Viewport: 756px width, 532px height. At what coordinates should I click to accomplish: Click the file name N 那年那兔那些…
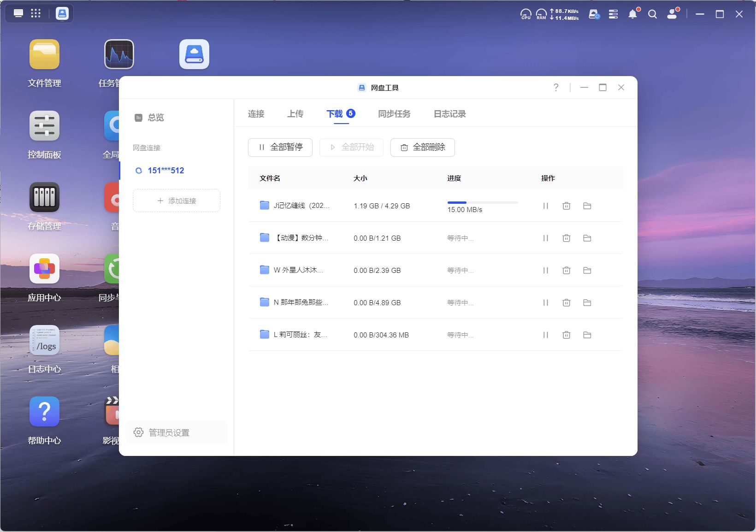(301, 302)
